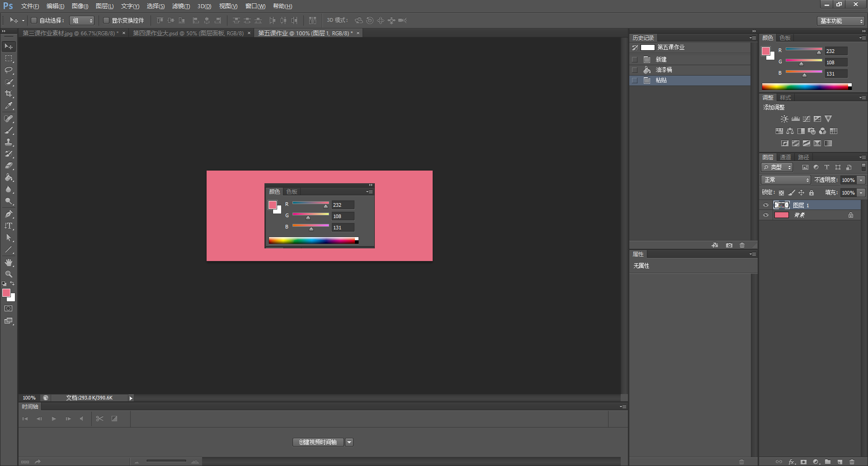Select the Rectangular Marquee tool
The image size is (868, 466).
[9, 58]
